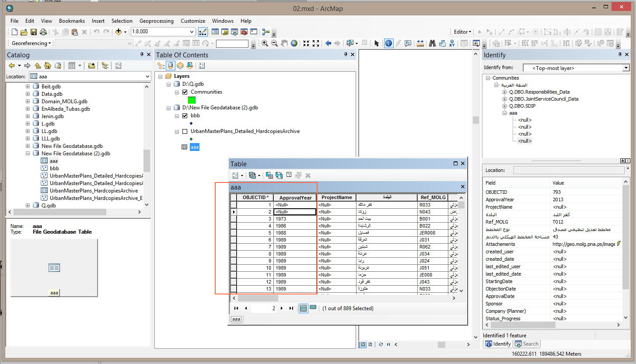This screenshot has width=636, height=364.
Task: Uncheck the bbb layer checkbox
Action: (x=185, y=115)
